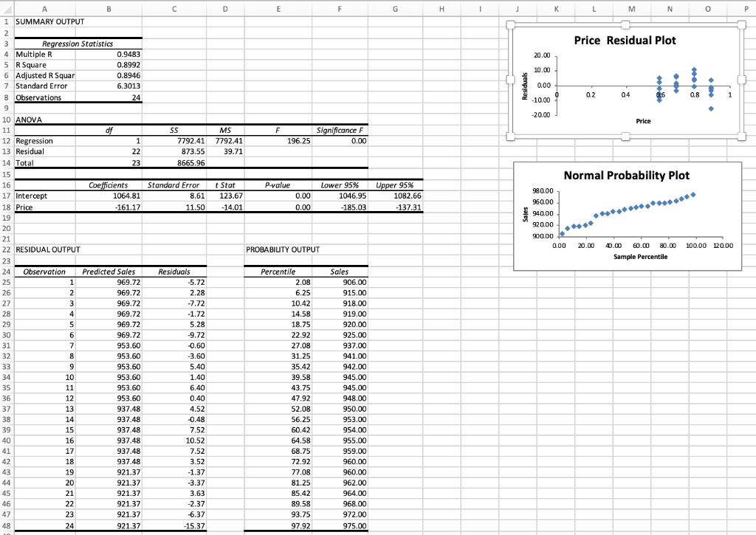Screen dimensions: 756x535
Task: Click the lowest residual point near -15 in the plot
Action: (711, 109)
